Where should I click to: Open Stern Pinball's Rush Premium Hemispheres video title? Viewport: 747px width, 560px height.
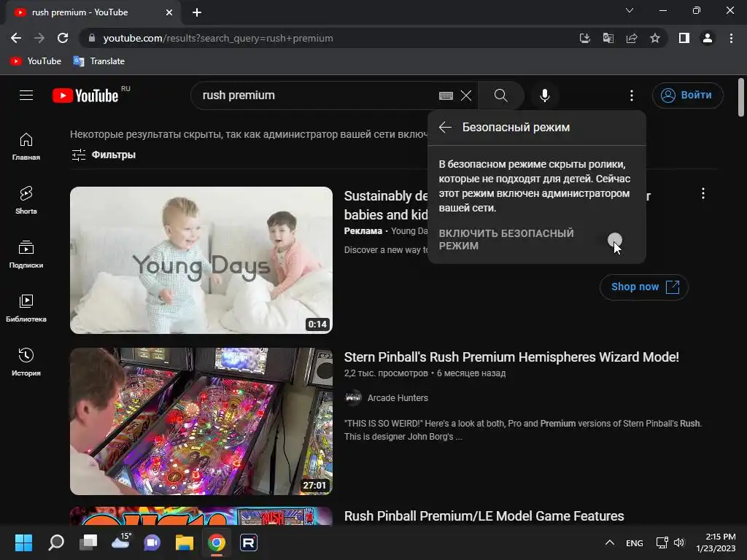tap(511, 357)
